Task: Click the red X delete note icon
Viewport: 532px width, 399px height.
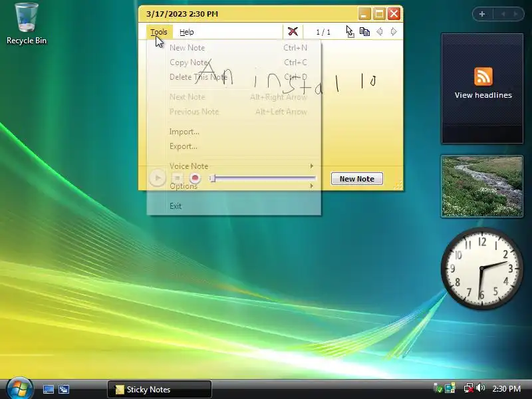Action: point(293,31)
